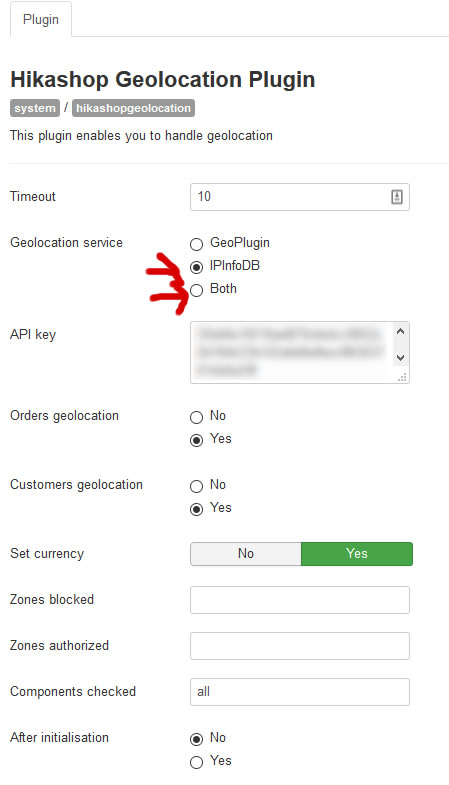The image size is (449, 785).
Task: Select IPInfoDB geolocation service
Action: tap(196, 267)
